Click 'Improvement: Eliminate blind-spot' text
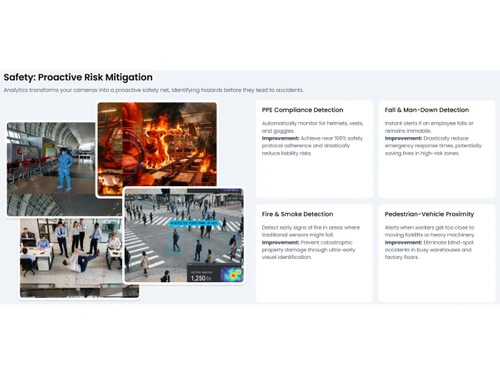500x375 pixels. coord(429,242)
